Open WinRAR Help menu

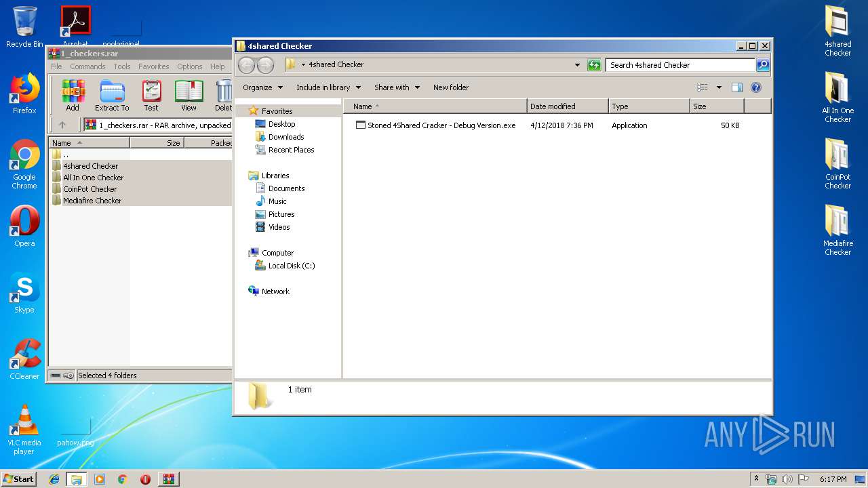[217, 66]
